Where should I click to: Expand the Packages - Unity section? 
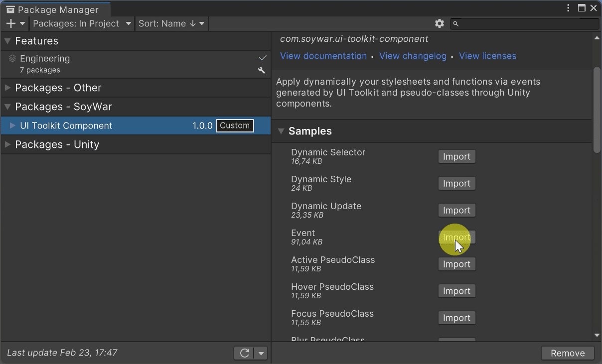(x=7, y=144)
